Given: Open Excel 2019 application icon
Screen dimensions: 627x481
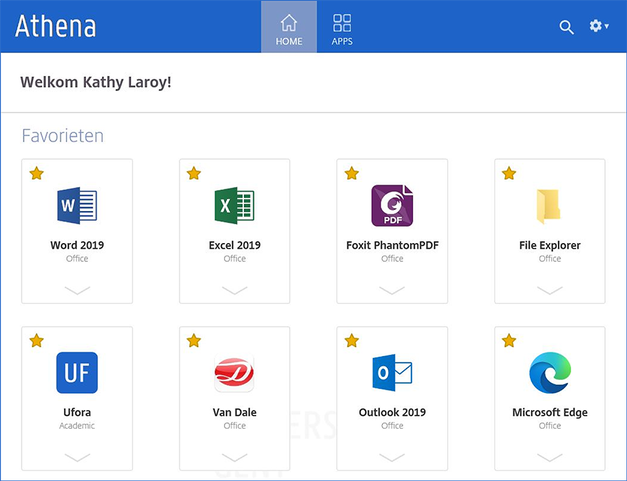Looking at the screenshot, I should coord(234,206).
